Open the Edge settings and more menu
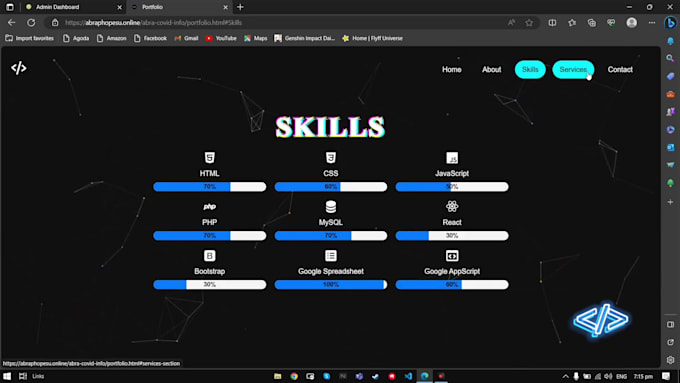 [652, 23]
